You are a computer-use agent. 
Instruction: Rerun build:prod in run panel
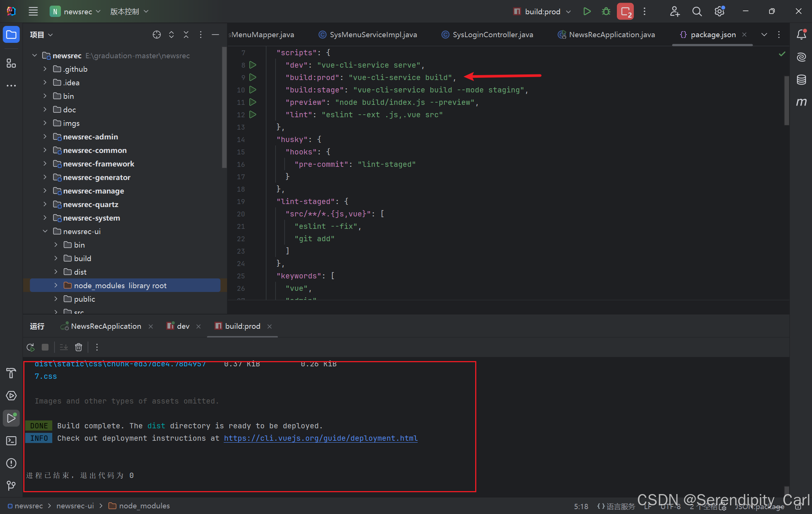[30, 347]
